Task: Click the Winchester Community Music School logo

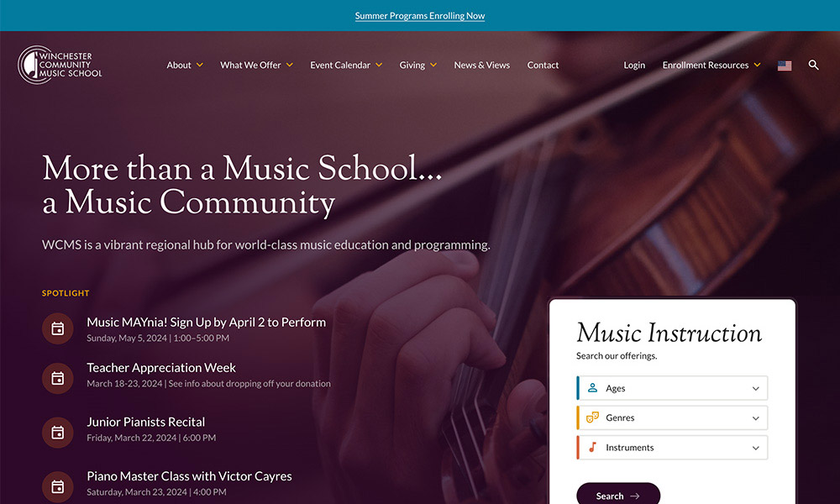Action: [60, 65]
